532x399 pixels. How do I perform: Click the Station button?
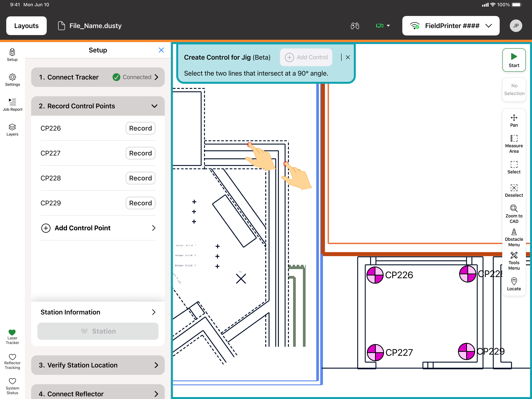98,331
